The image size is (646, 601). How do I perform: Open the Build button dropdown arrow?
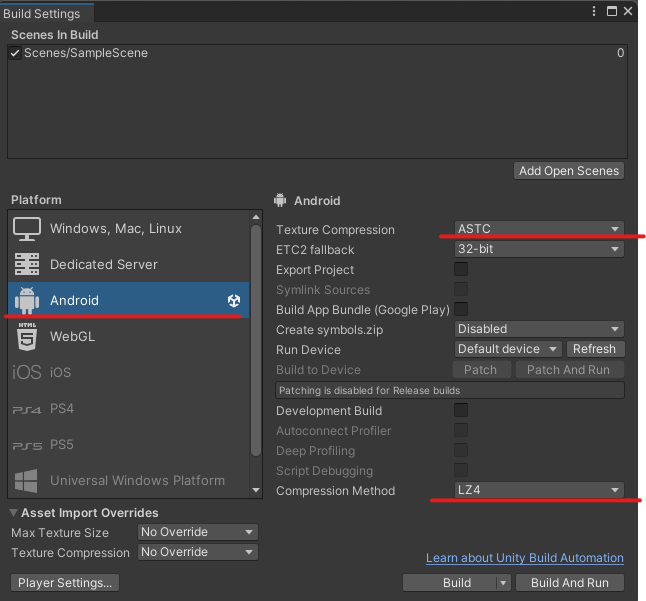[x=503, y=583]
